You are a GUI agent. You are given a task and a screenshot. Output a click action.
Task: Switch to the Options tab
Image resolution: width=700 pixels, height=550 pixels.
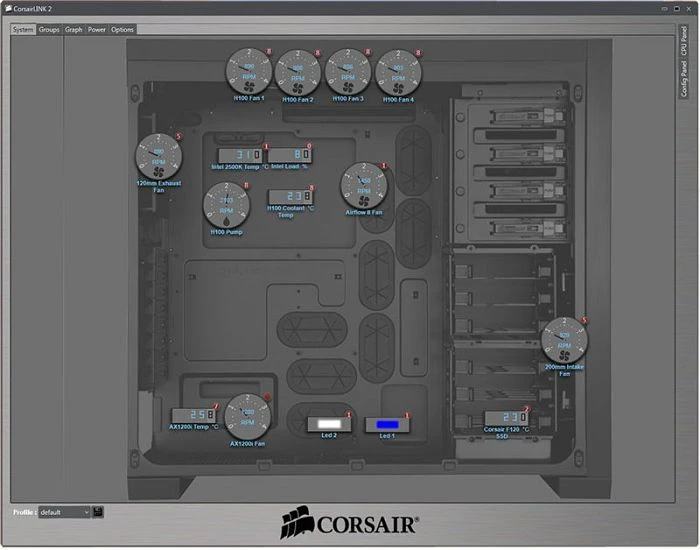122,29
